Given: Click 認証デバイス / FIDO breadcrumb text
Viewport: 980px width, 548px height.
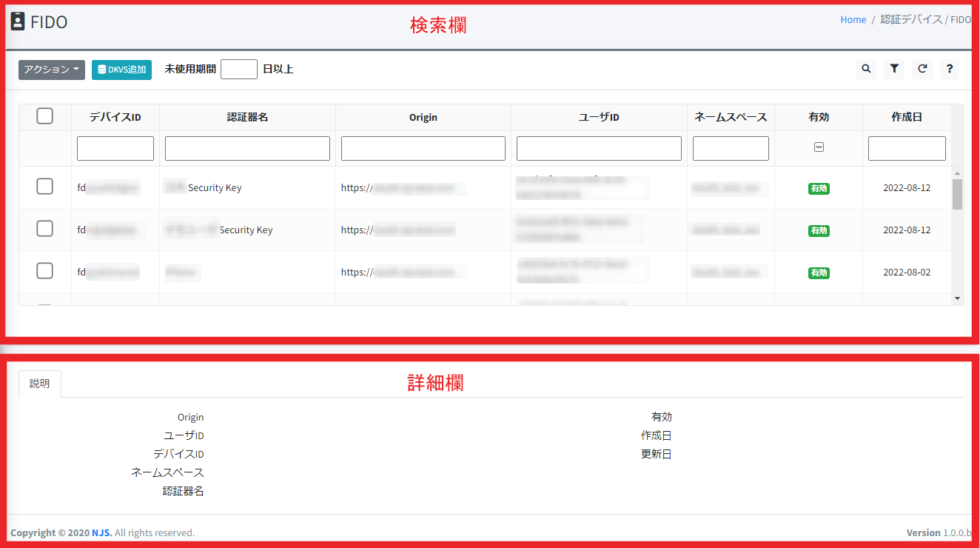Looking at the screenshot, I should 926,20.
